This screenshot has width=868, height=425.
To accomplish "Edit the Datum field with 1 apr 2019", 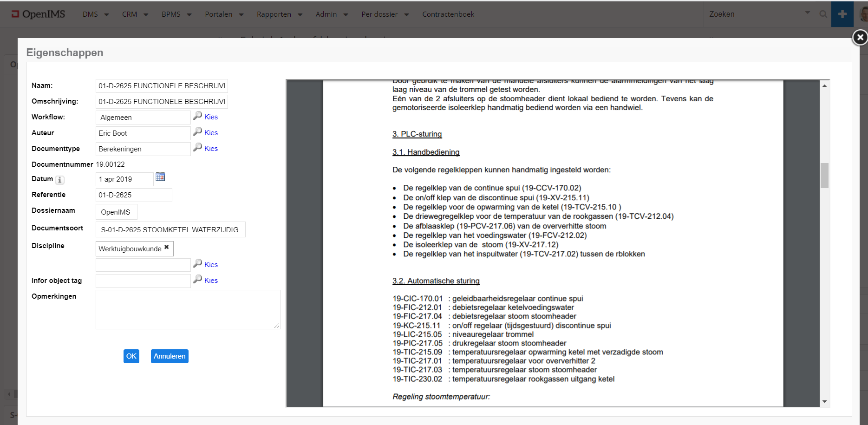I will (x=124, y=179).
